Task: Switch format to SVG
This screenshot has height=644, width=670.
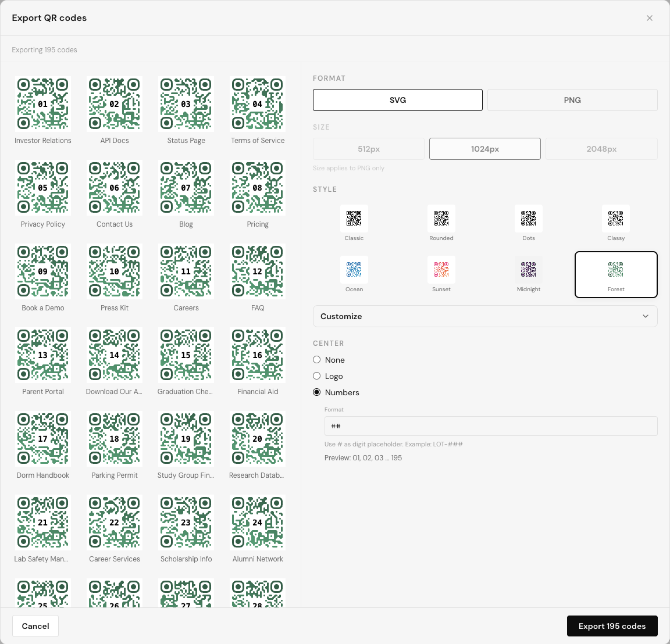Action: pyautogui.click(x=397, y=100)
